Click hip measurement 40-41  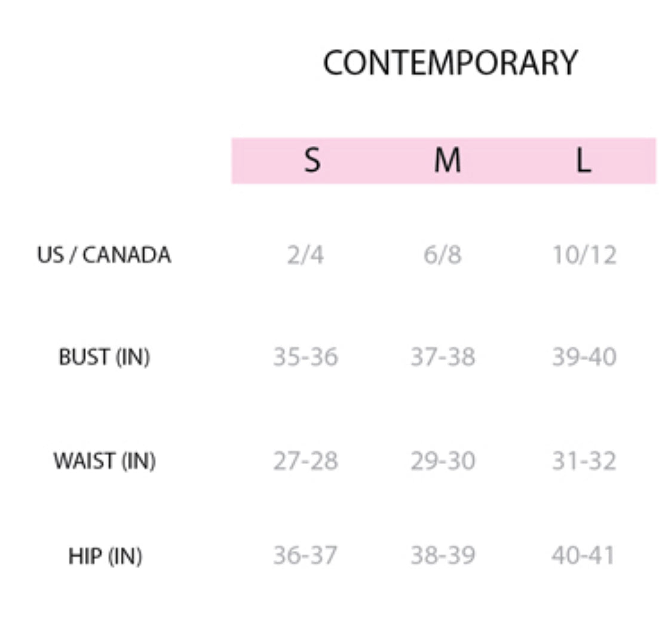pos(583,556)
